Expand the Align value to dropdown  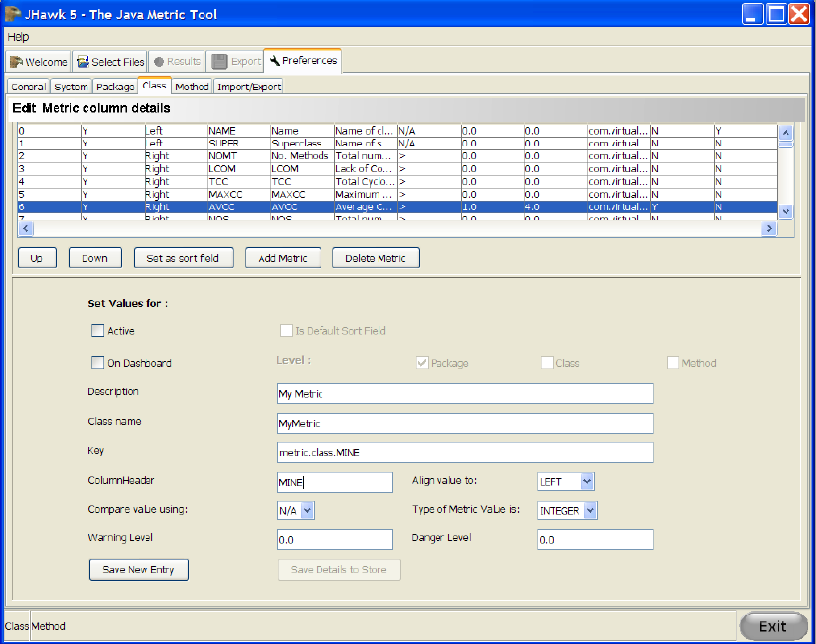587,481
